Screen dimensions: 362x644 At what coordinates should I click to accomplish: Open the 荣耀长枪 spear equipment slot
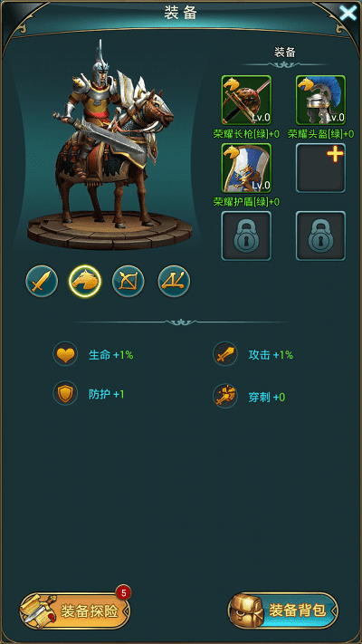(246, 100)
